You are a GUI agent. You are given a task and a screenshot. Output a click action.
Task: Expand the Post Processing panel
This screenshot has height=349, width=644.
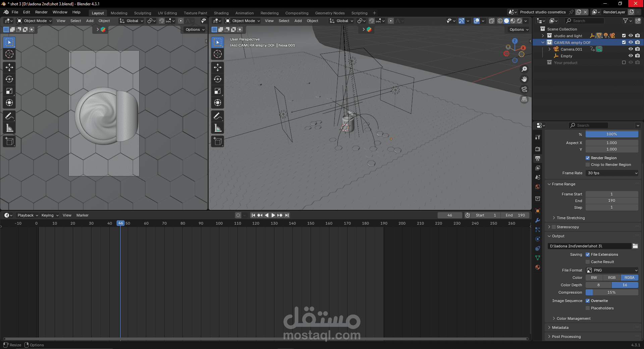click(x=566, y=337)
